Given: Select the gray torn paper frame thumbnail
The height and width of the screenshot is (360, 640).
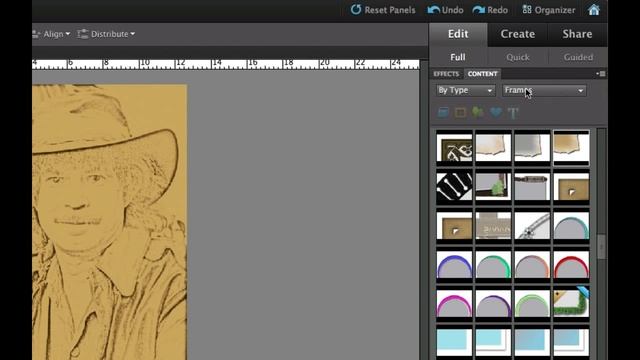Looking at the screenshot, I should (532, 148).
